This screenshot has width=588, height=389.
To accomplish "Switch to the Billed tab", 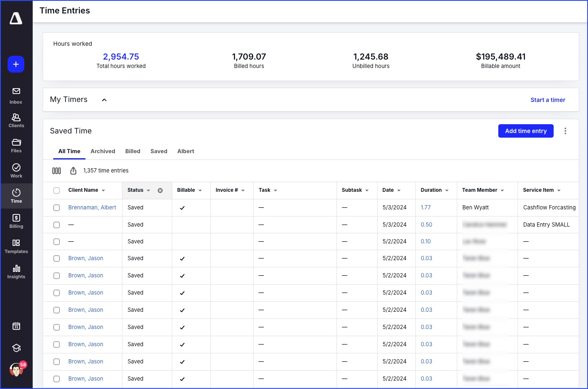I will [x=133, y=151].
